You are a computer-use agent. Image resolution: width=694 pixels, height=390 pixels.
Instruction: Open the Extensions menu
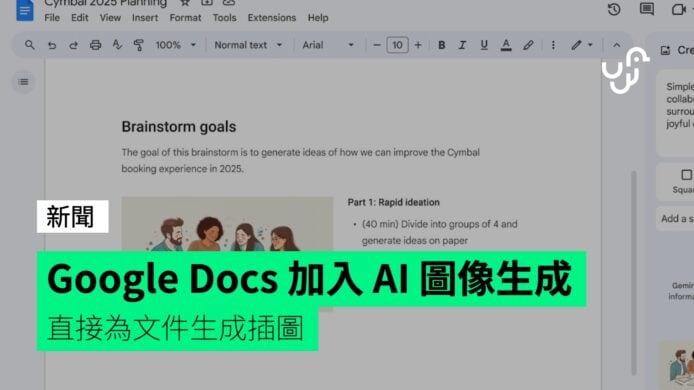tap(272, 18)
